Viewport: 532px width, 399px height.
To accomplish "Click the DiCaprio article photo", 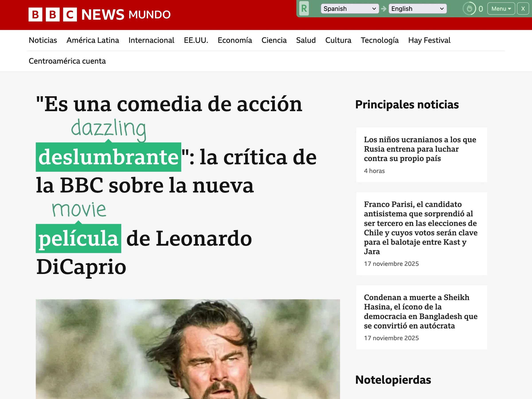I will click(x=188, y=349).
